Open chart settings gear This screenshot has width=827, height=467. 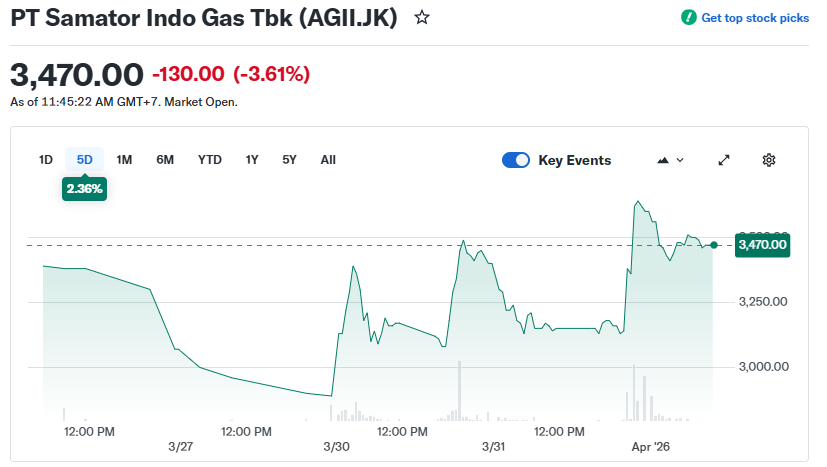[x=769, y=160]
